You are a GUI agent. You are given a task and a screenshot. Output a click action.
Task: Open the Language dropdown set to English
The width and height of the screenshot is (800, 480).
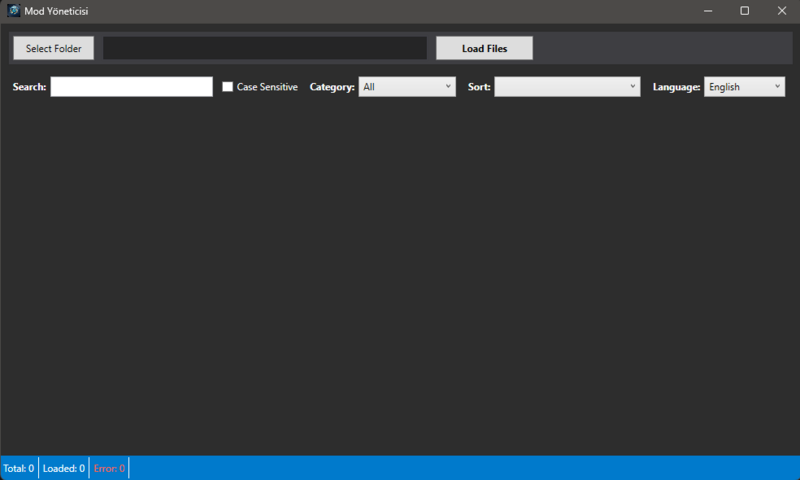point(744,87)
